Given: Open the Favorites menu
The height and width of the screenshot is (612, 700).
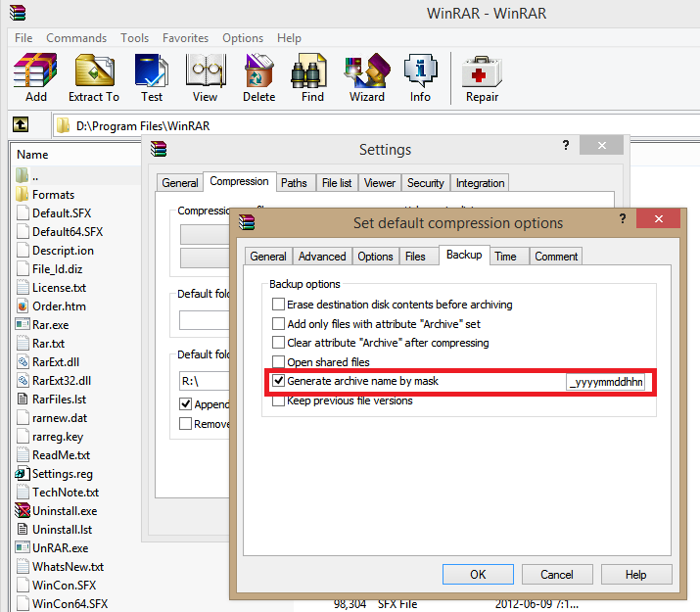Looking at the screenshot, I should 185,38.
